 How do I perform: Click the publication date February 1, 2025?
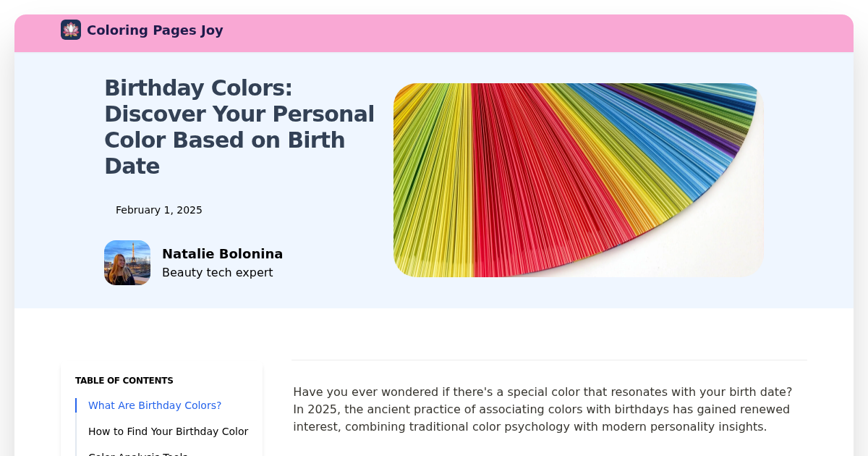(159, 210)
